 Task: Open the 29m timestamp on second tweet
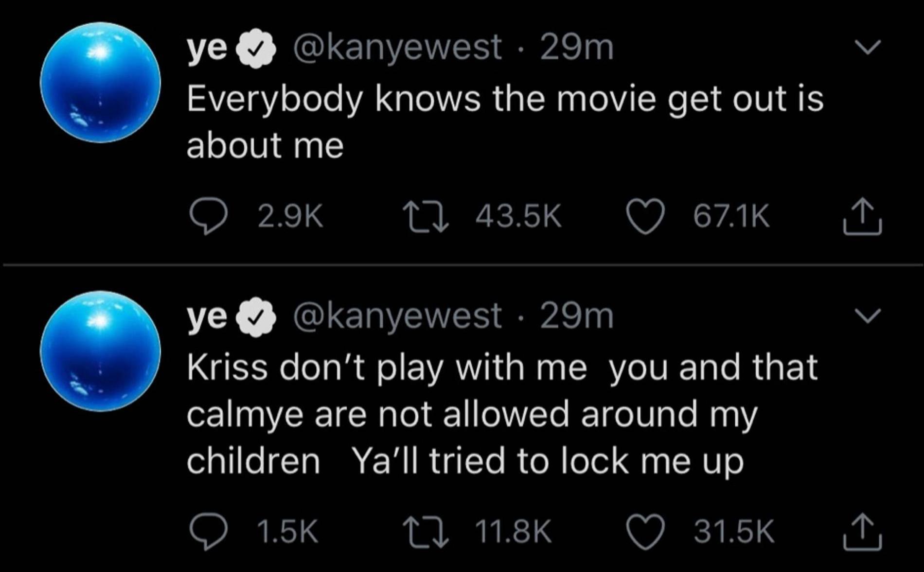(x=577, y=316)
